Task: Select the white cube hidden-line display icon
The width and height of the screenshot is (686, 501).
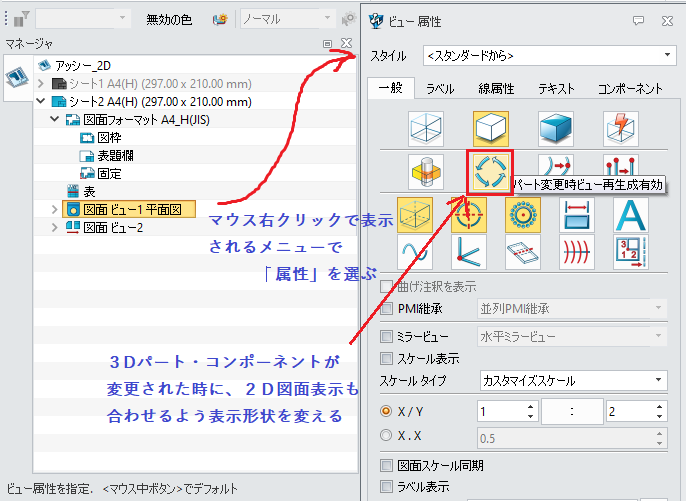Action: 490,129
